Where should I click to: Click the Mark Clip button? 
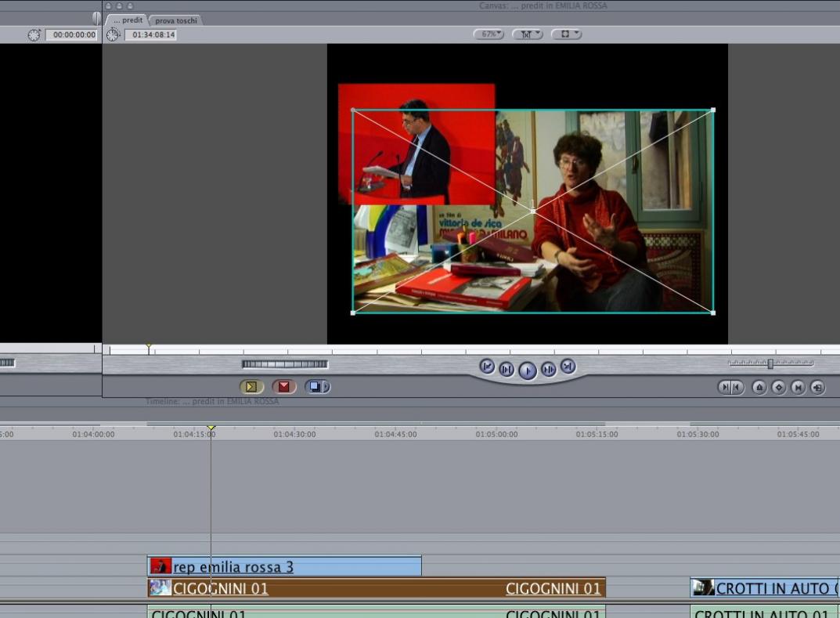pos(799,388)
